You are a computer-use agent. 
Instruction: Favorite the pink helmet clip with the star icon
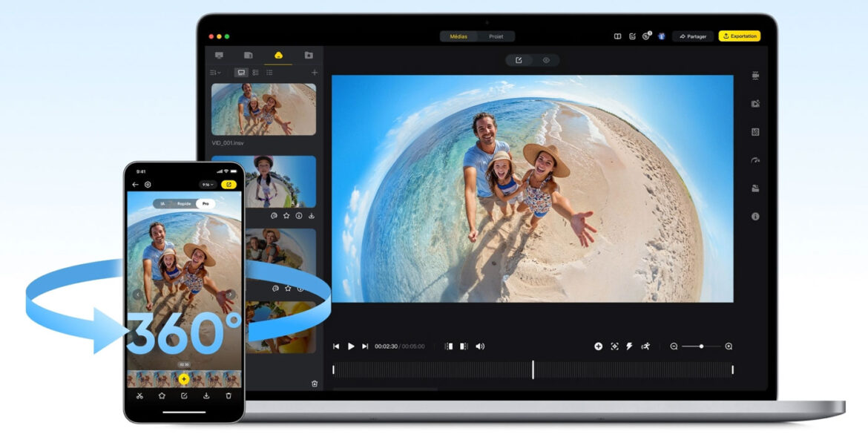[x=287, y=216]
